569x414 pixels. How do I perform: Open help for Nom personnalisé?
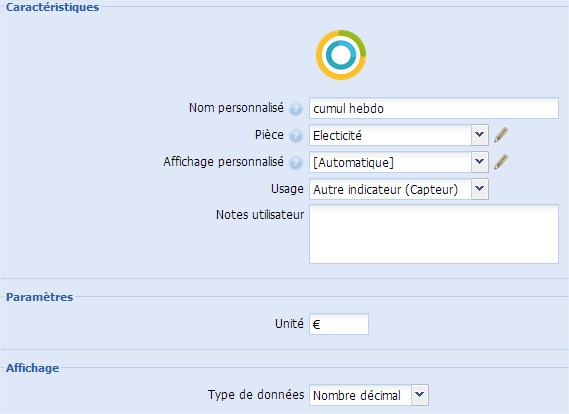point(296,108)
